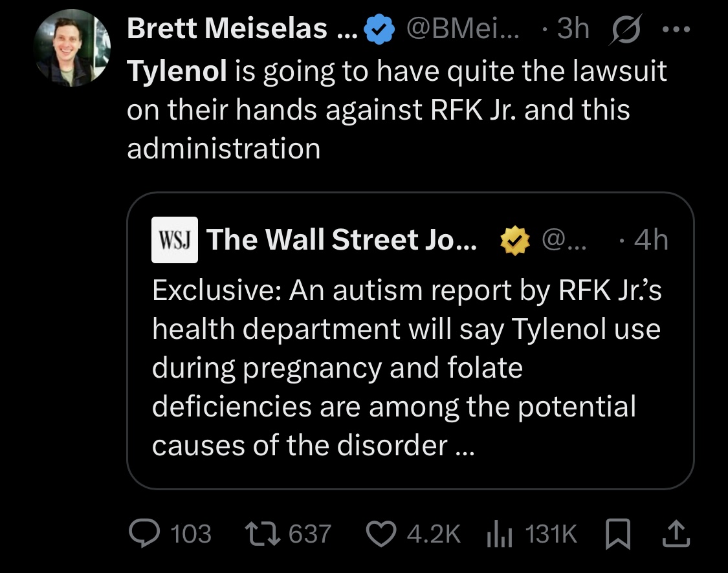The width and height of the screenshot is (728, 573).
Task: Open Brett Meiselas profile picture
Action: (x=72, y=49)
